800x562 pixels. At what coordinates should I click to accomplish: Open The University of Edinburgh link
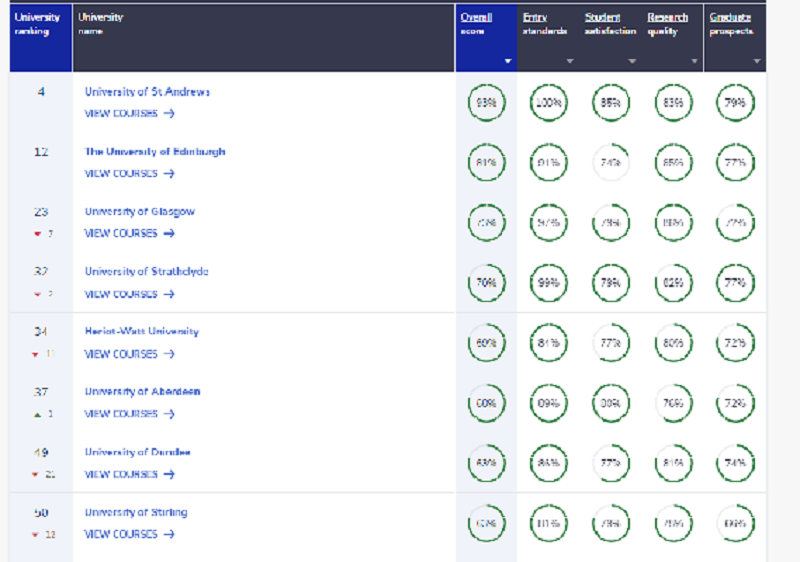tap(155, 151)
